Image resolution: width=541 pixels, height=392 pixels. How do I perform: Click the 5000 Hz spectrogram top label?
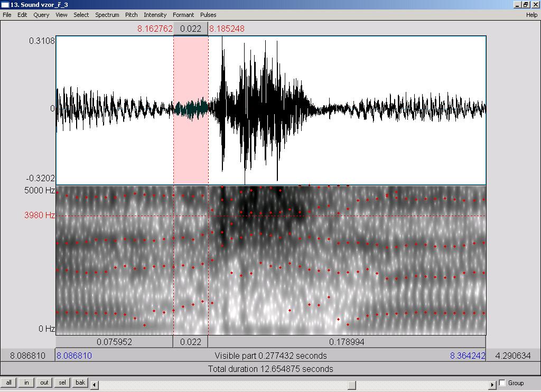[x=39, y=191]
